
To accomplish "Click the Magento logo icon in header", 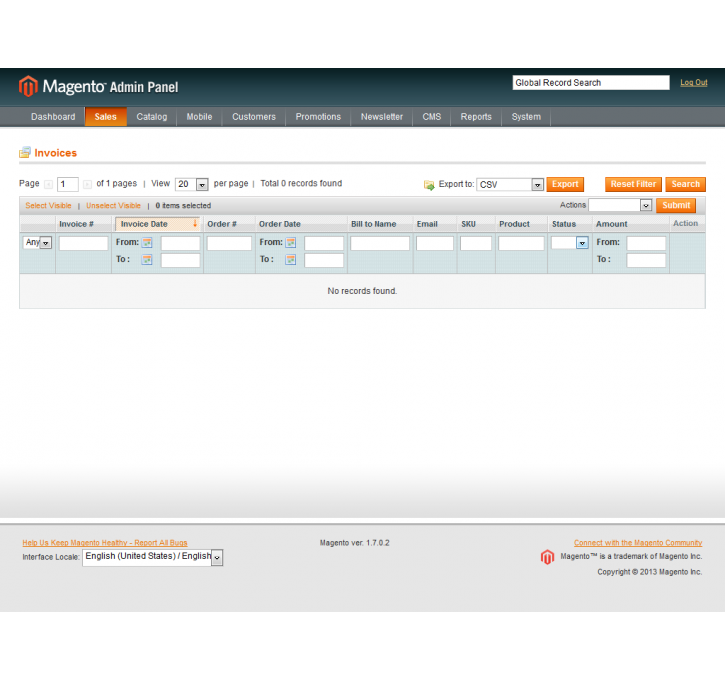I will point(28,86).
